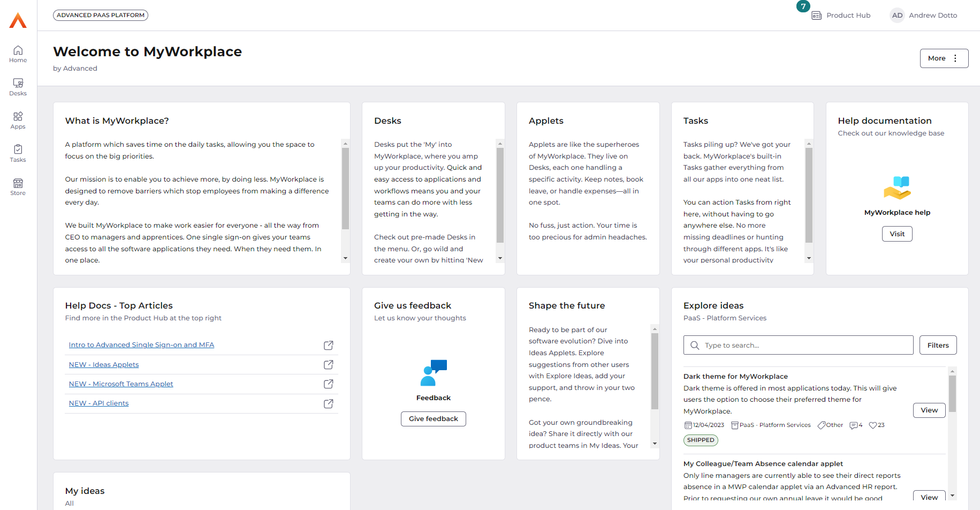Open Filters in Explore ideas

tap(938, 346)
